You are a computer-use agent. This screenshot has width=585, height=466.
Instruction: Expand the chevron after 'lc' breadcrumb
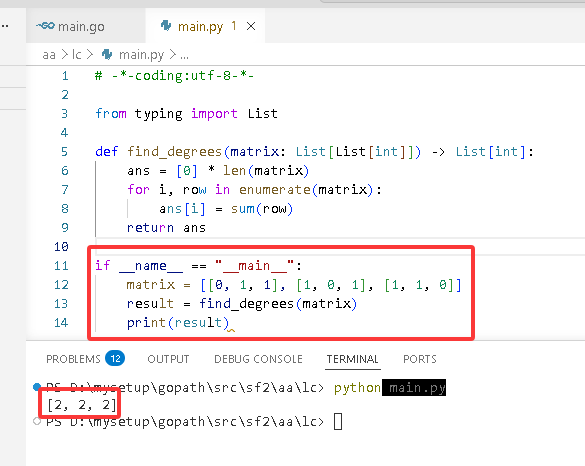90,55
